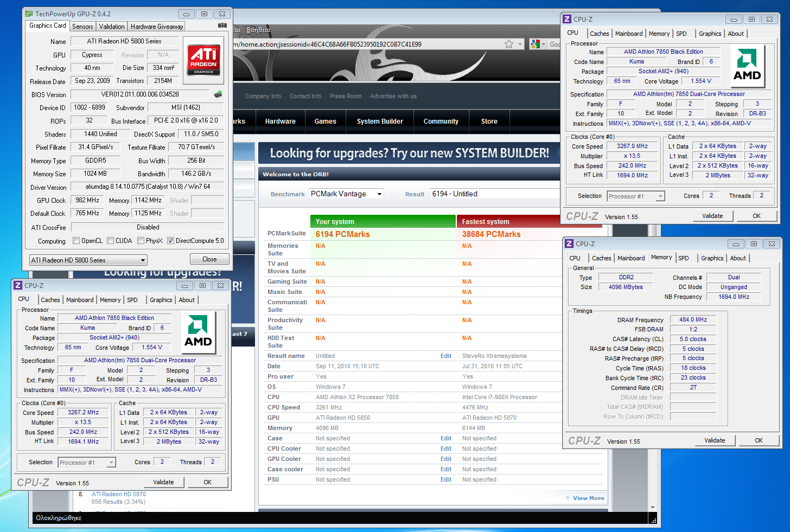Switch to the Validation tab in GPU-Z
The image size is (790, 532).
[x=112, y=26]
